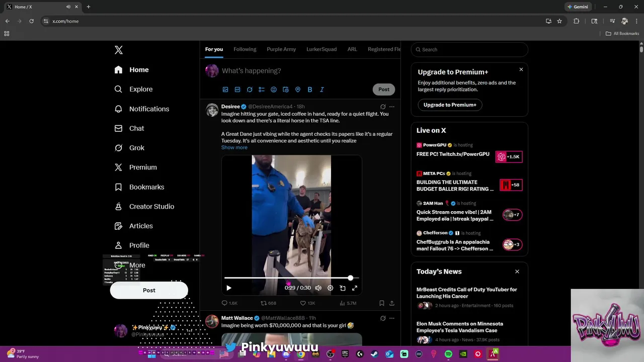Screen dimensions: 644x362
Task: Open 2AM Han live stream
Action: coord(469,213)
